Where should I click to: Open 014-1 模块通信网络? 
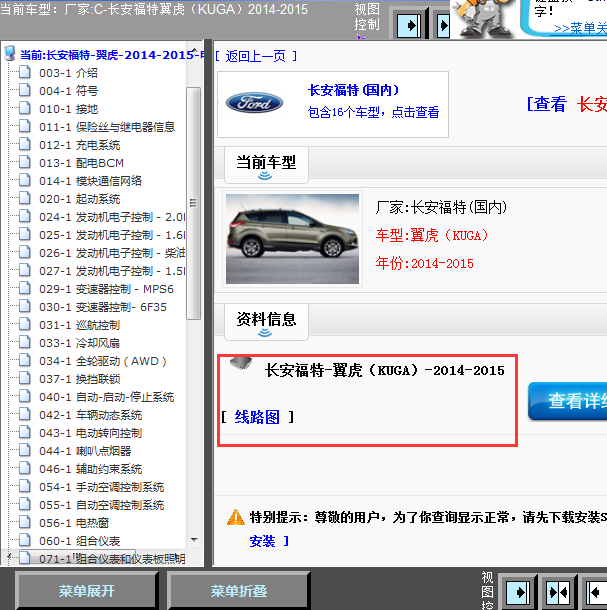point(90,181)
